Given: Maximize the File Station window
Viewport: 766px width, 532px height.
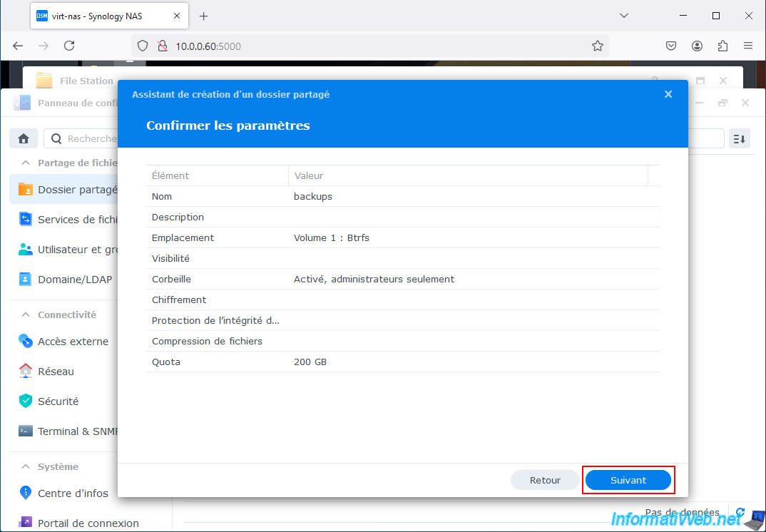Looking at the screenshot, I should point(700,81).
